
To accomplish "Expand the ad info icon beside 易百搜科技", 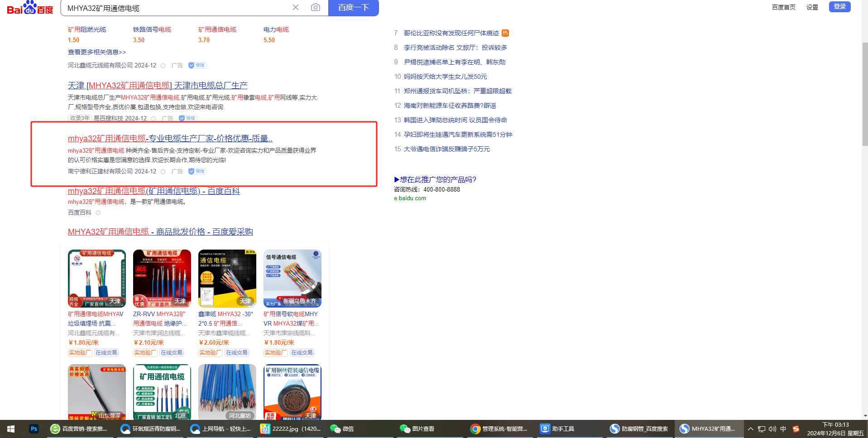I will point(153,119).
